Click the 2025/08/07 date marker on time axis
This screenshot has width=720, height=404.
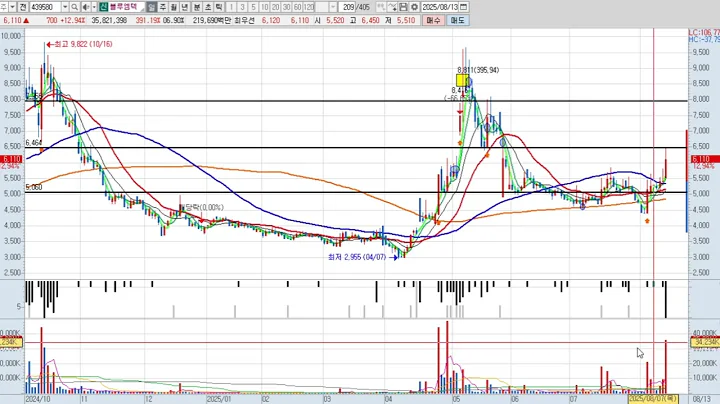pyautogui.click(x=653, y=399)
